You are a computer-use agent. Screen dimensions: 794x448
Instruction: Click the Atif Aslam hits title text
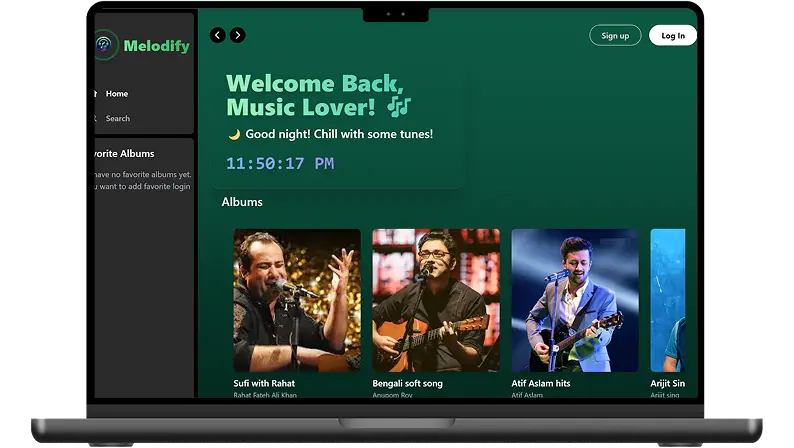[541, 383]
